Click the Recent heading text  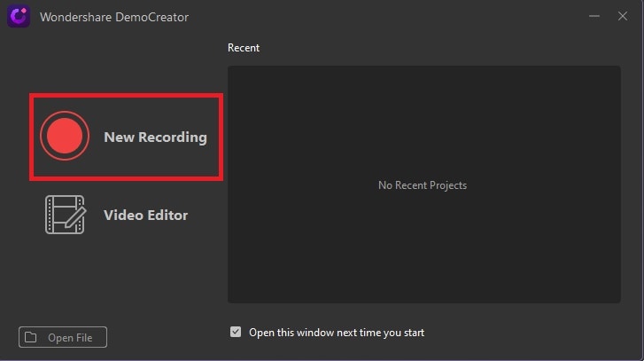244,48
